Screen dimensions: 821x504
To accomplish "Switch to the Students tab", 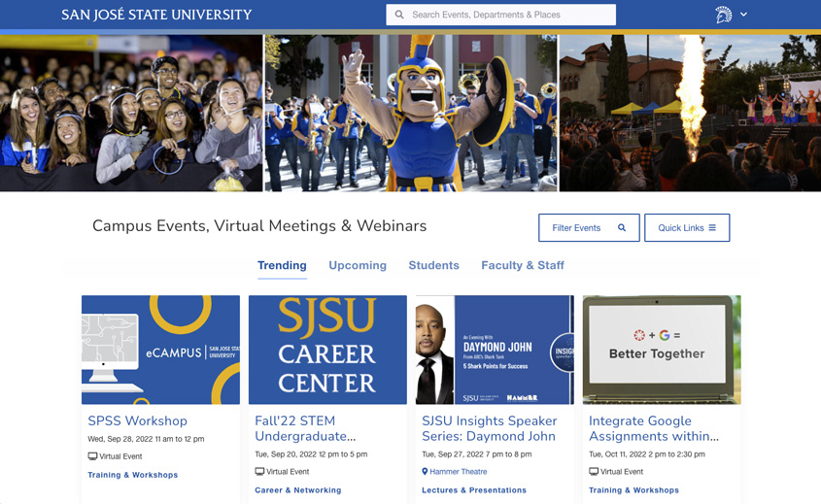I will pyautogui.click(x=433, y=265).
